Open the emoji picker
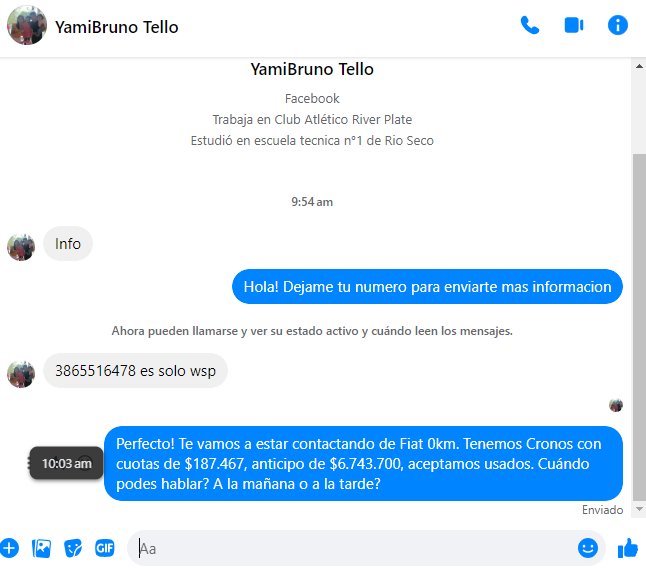Image resolution: width=646 pixels, height=568 pixels. (x=587, y=548)
